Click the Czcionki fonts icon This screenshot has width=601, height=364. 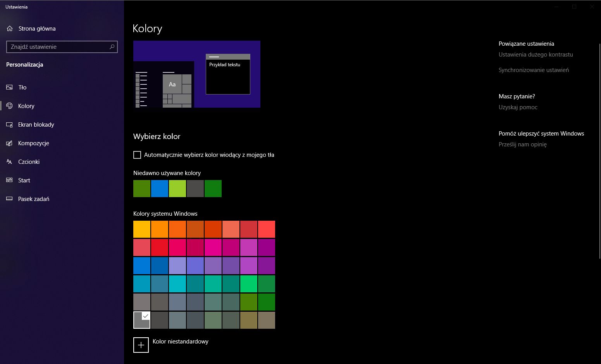[9, 161]
